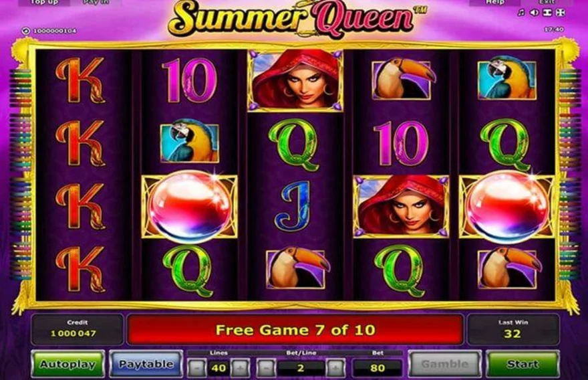The image size is (588, 380).
Task: Click the Autoplay button
Action: click(68, 364)
